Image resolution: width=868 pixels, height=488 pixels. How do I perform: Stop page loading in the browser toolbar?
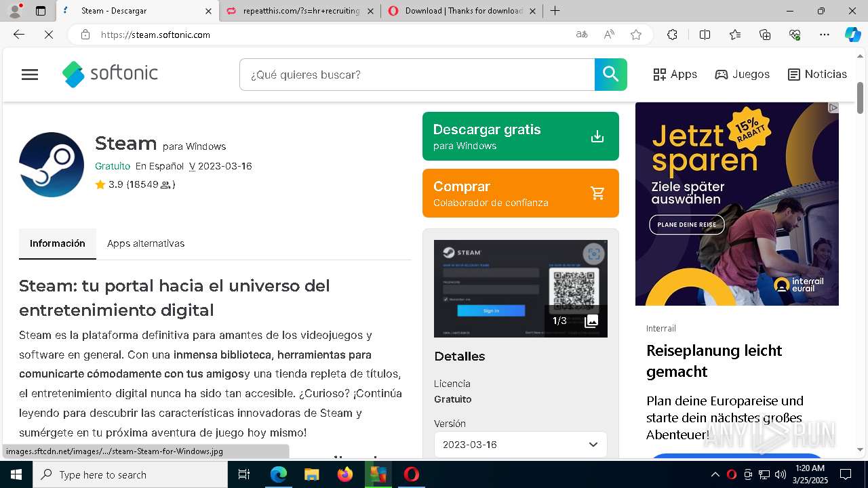[x=49, y=35]
